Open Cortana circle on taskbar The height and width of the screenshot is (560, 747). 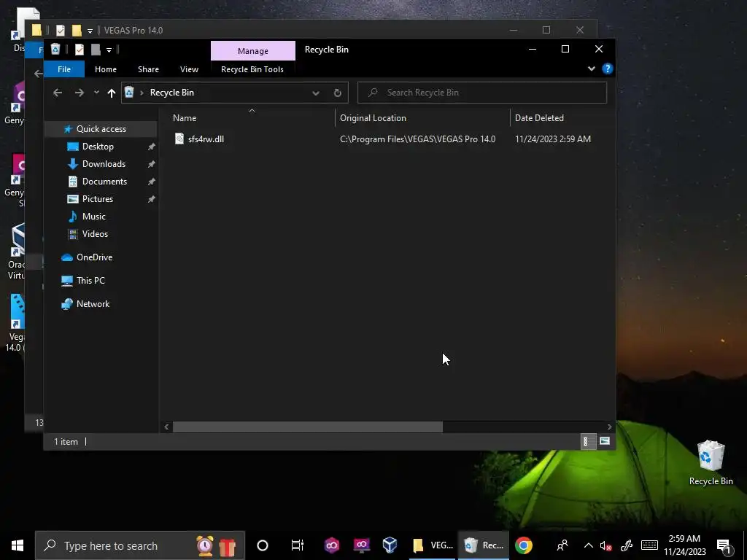click(263, 545)
